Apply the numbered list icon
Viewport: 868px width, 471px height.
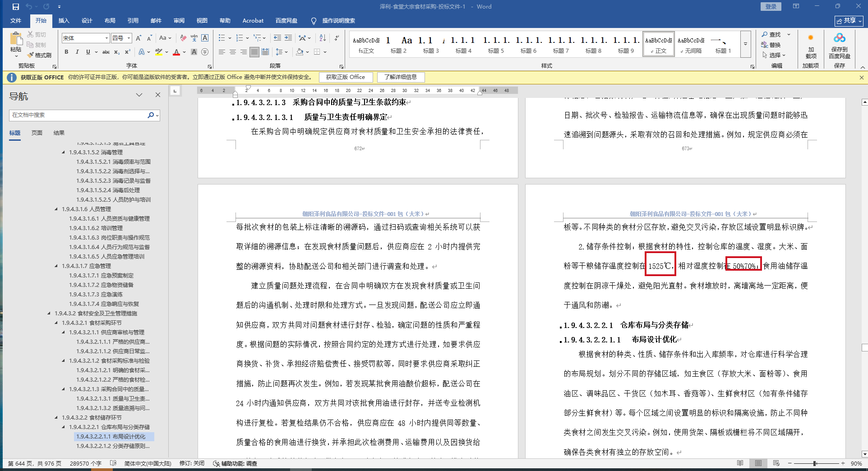(239, 38)
